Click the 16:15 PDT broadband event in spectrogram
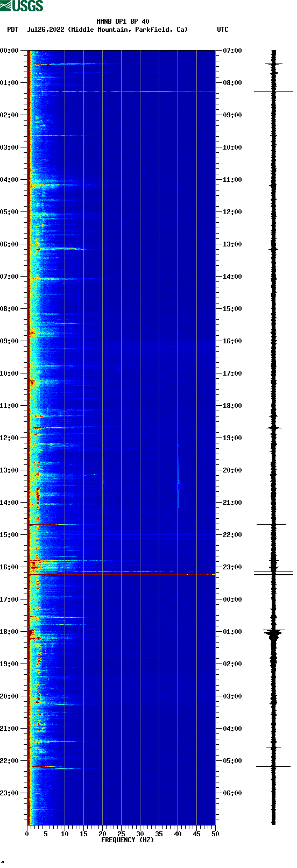 click(x=122, y=574)
